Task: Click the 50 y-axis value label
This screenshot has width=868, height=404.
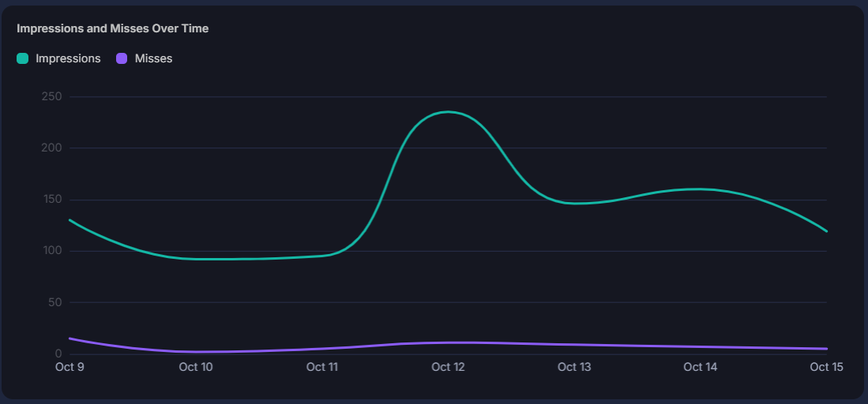Action: tap(54, 303)
